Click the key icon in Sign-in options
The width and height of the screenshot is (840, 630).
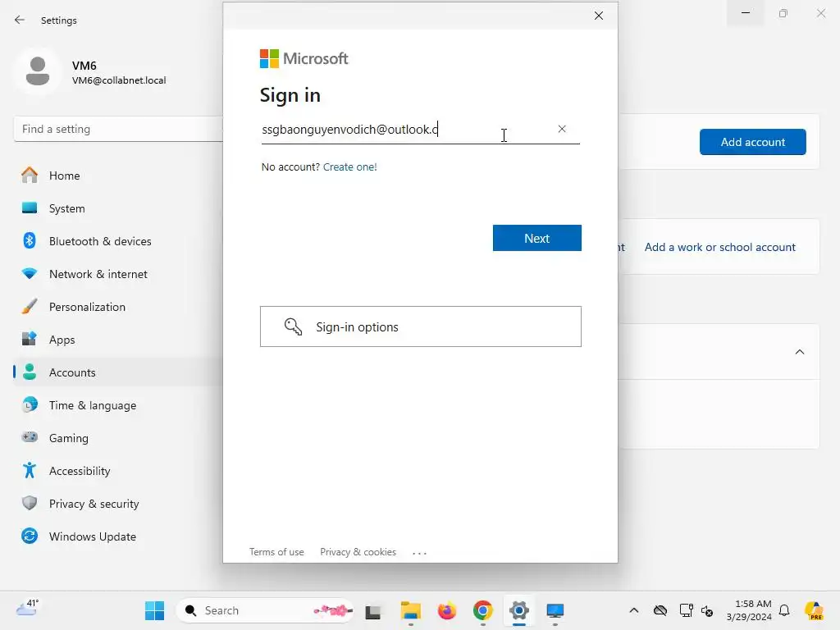[x=293, y=326]
